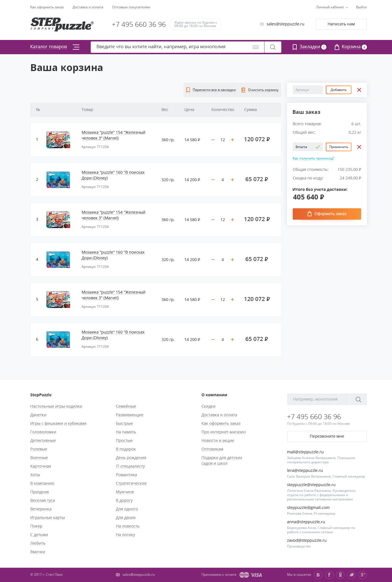This screenshot has height=582, width=392.
Task: Decrease quantity for item 4
Action: click(213, 260)
